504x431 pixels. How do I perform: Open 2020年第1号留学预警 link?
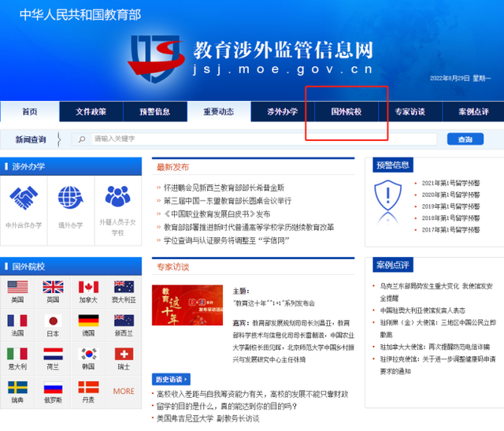(x=450, y=195)
